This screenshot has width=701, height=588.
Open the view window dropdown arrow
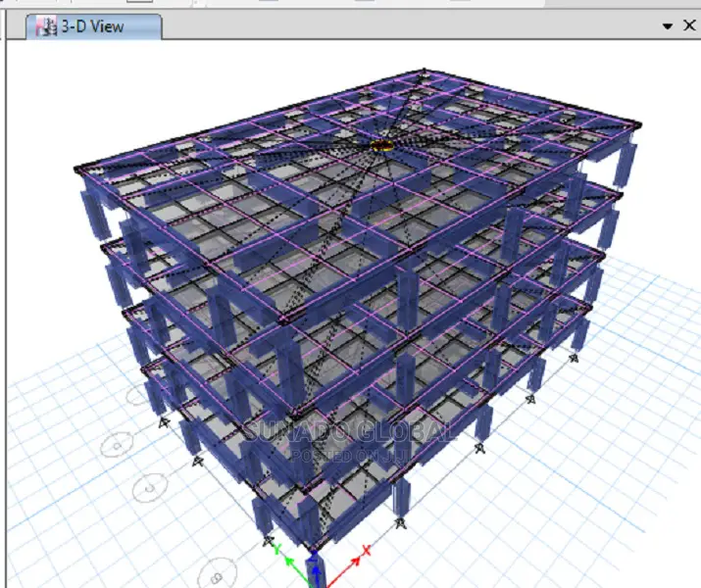[668, 26]
